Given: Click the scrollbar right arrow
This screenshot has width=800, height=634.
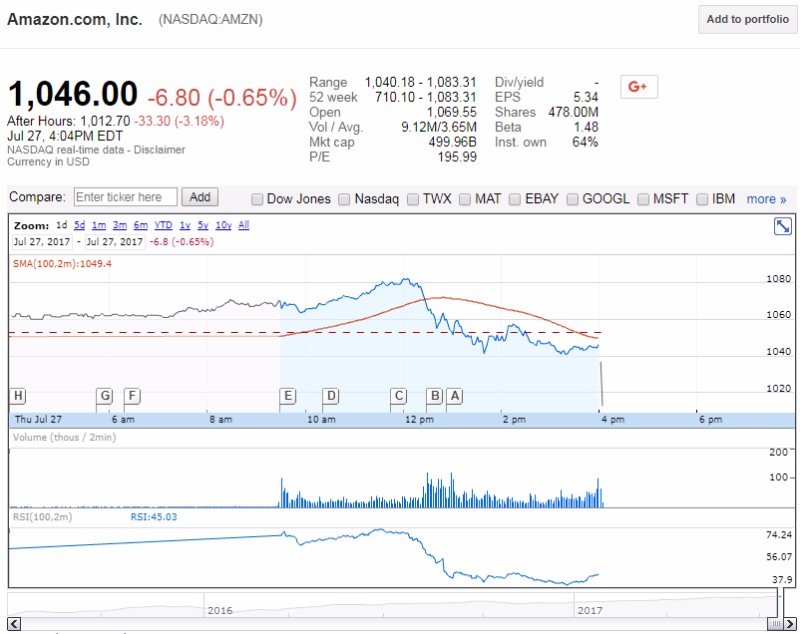Looking at the screenshot, I should pos(790,623).
